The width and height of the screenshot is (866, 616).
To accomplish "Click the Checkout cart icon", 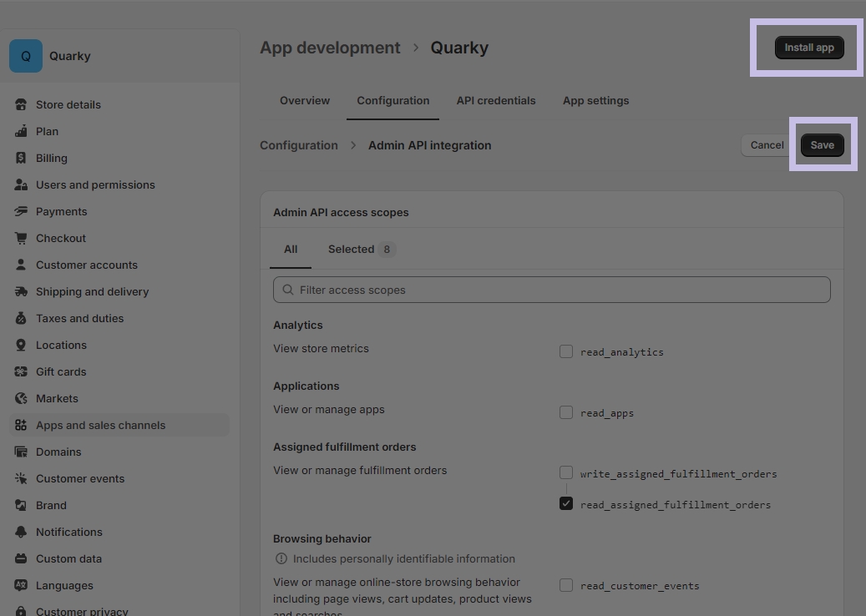I will tap(21, 238).
